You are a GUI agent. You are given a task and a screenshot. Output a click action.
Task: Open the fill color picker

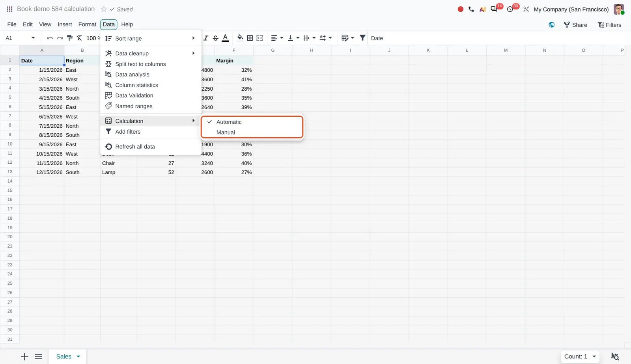[x=240, y=38]
